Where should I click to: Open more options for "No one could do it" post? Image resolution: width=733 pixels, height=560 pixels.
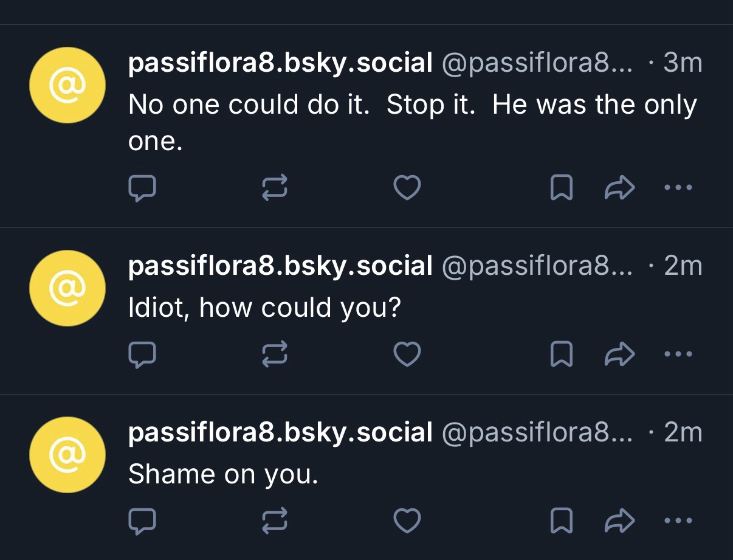point(678,188)
